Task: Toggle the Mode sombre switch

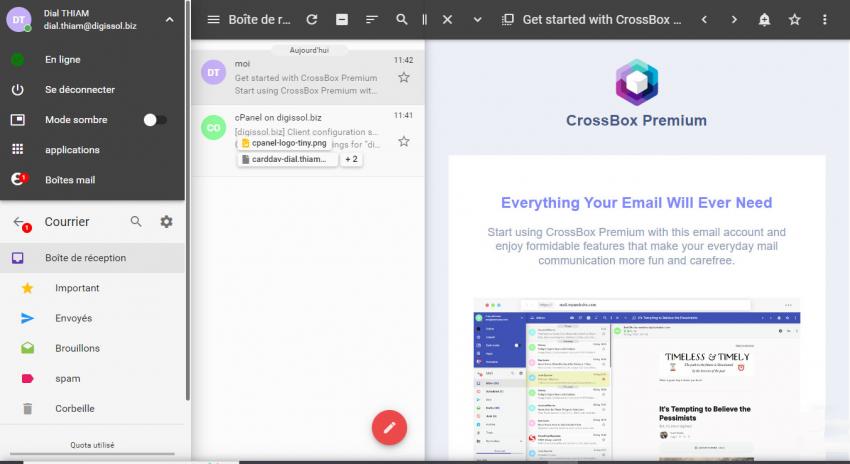Action: (154, 120)
